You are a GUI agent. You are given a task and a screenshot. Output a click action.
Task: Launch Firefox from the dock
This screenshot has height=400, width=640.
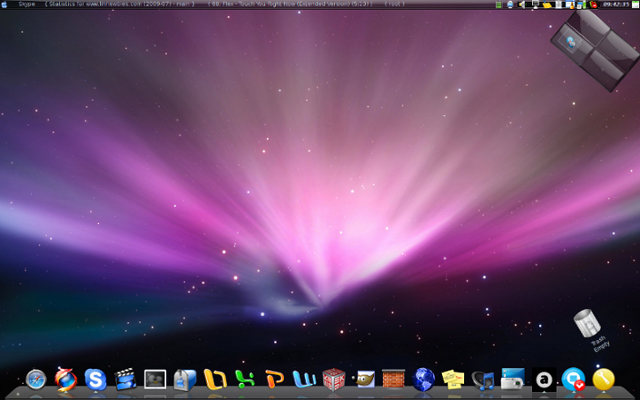[66, 379]
